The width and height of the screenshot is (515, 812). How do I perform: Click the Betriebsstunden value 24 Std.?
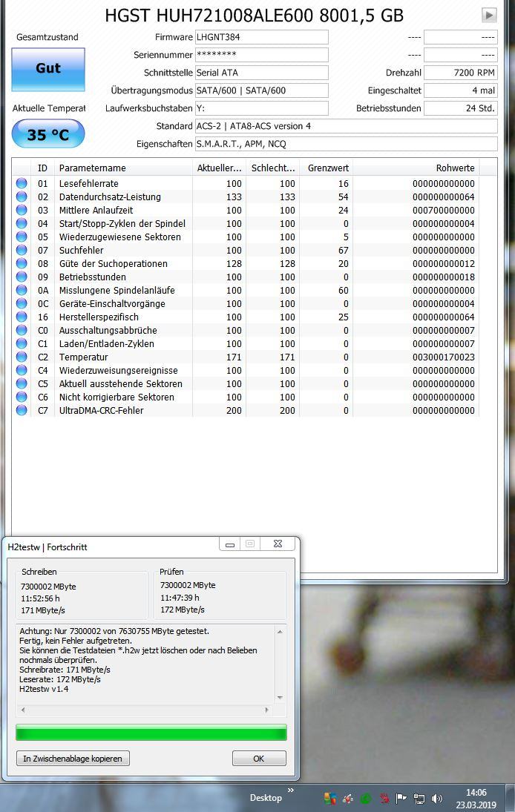[461, 108]
